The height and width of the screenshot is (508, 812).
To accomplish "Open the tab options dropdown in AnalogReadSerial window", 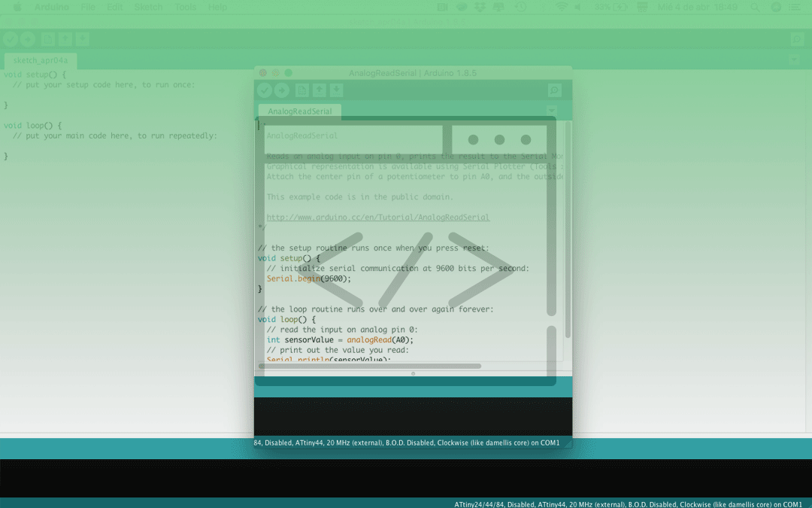I will pos(551,110).
